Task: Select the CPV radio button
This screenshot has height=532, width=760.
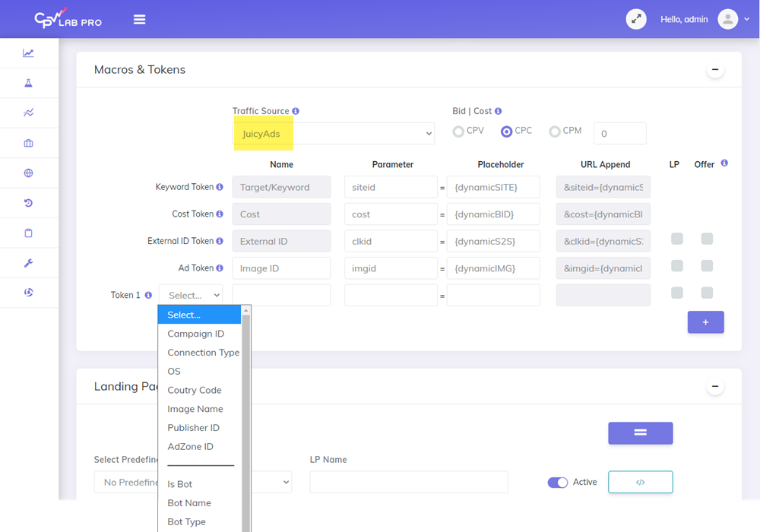Action: click(458, 131)
